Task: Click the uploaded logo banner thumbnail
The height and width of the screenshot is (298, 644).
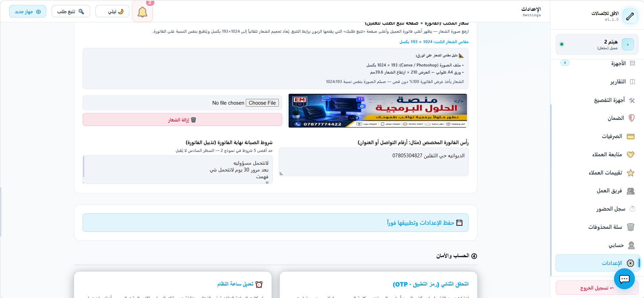Action: tap(378, 111)
